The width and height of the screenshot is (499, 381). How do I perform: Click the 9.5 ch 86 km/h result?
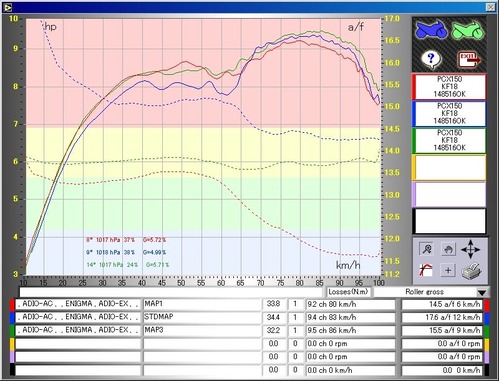[x=351, y=330]
